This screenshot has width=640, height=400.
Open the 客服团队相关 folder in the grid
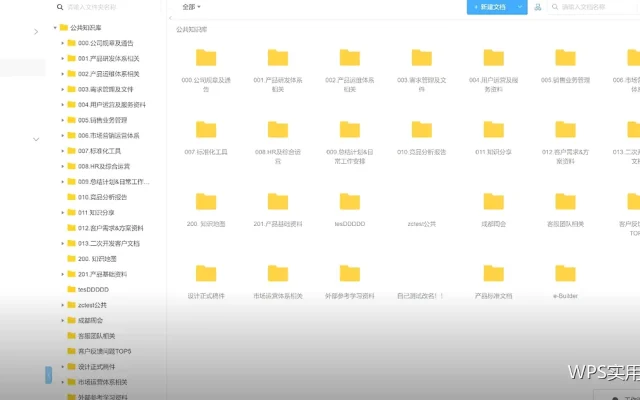[565, 202]
